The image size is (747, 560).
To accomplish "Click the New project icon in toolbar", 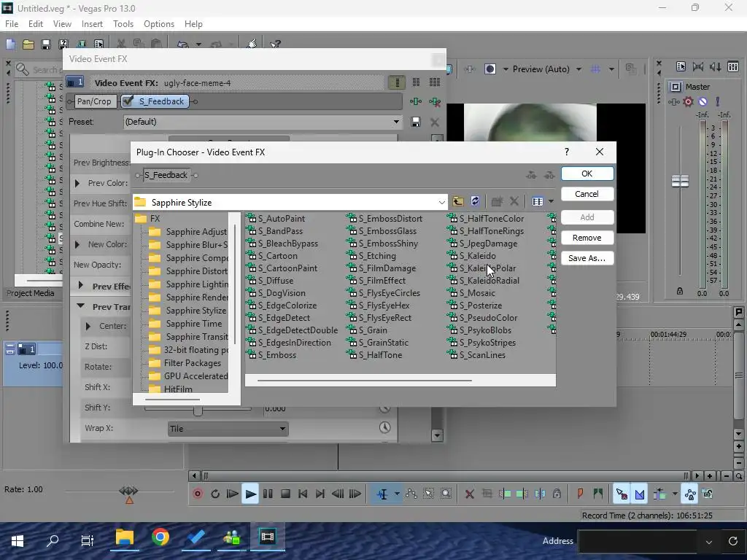I will pyautogui.click(x=10, y=44).
